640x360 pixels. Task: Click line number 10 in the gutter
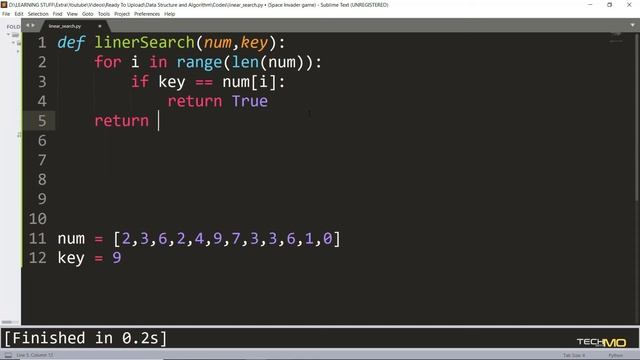click(x=38, y=219)
